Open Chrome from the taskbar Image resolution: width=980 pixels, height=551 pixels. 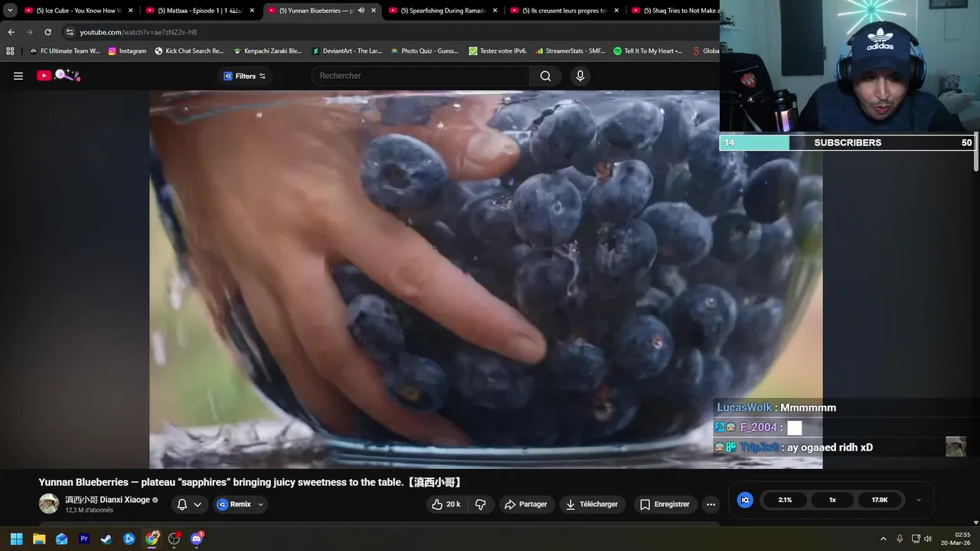click(x=152, y=539)
